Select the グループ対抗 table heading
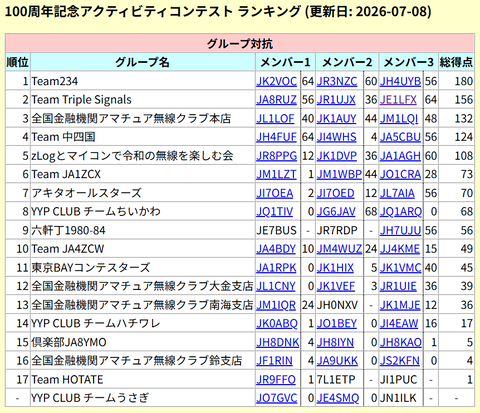Image resolution: width=480 pixels, height=413 pixels. pyautogui.click(x=240, y=43)
